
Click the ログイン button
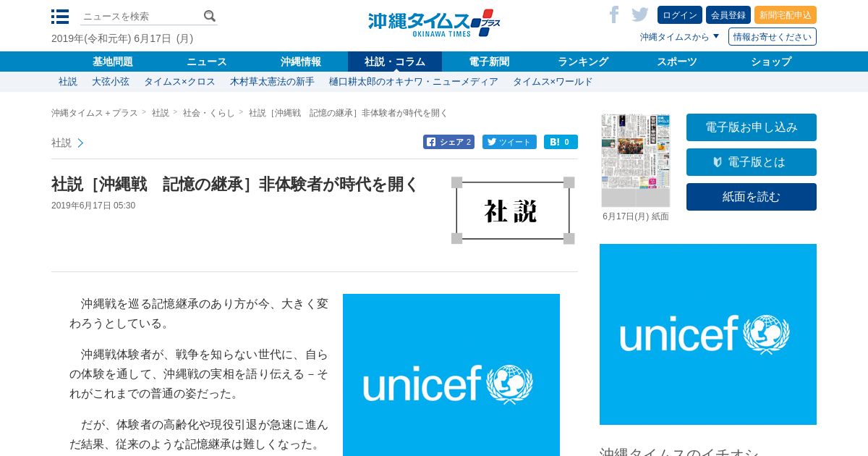click(680, 15)
